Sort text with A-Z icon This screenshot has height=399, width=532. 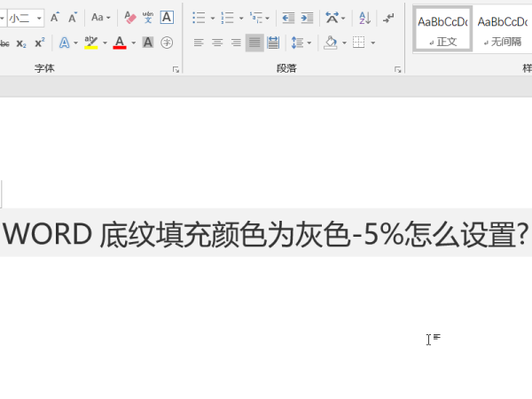click(x=364, y=18)
